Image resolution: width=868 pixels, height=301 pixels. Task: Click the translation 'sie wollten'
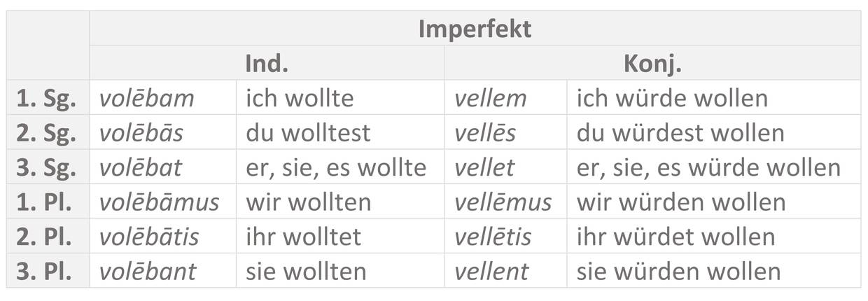tap(306, 271)
